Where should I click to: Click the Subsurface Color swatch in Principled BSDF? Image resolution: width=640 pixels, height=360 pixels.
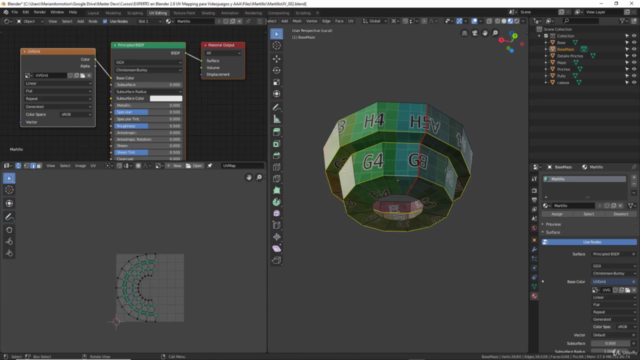[166, 98]
